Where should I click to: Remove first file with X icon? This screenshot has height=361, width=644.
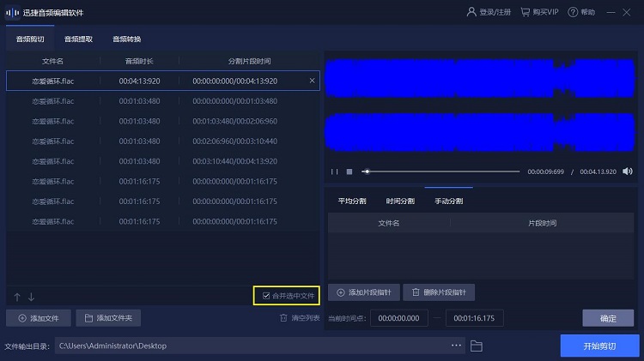point(312,81)
